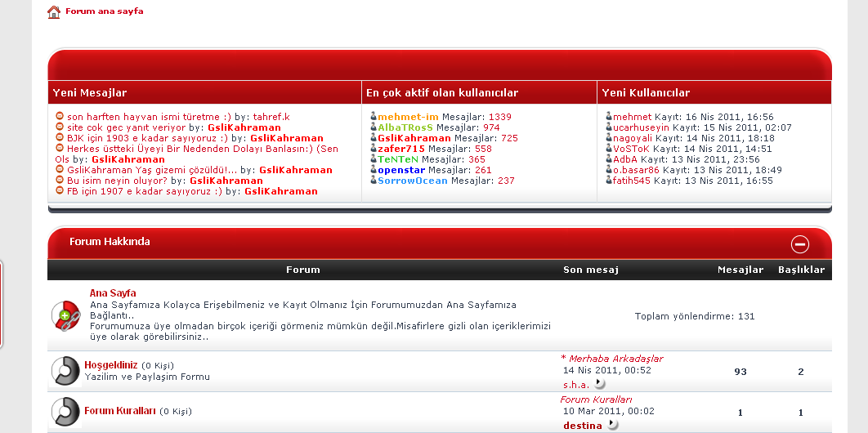Open new user nagoyali profile
The image size is (868, 433).
pos(633,138)
